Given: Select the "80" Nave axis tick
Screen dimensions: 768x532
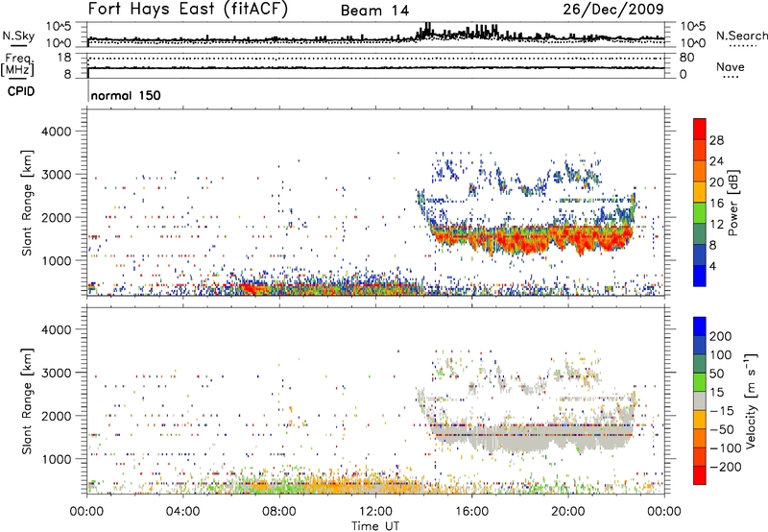Looking at the screenshot, I should coord(686,58).
